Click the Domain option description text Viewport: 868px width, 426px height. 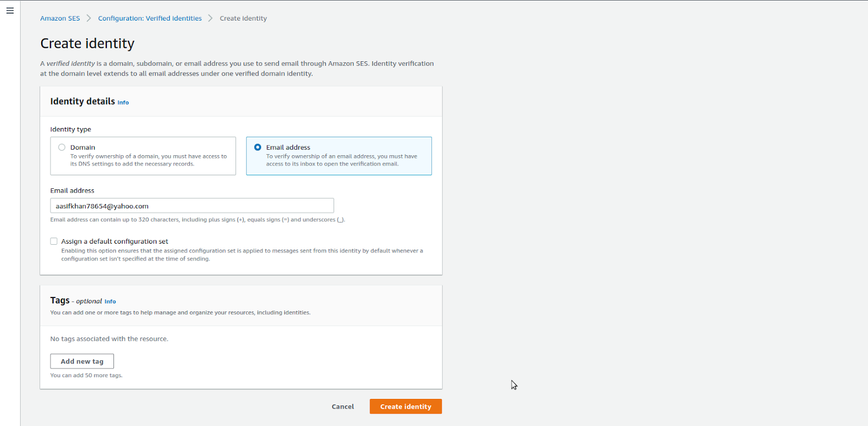tap(148, 160)
